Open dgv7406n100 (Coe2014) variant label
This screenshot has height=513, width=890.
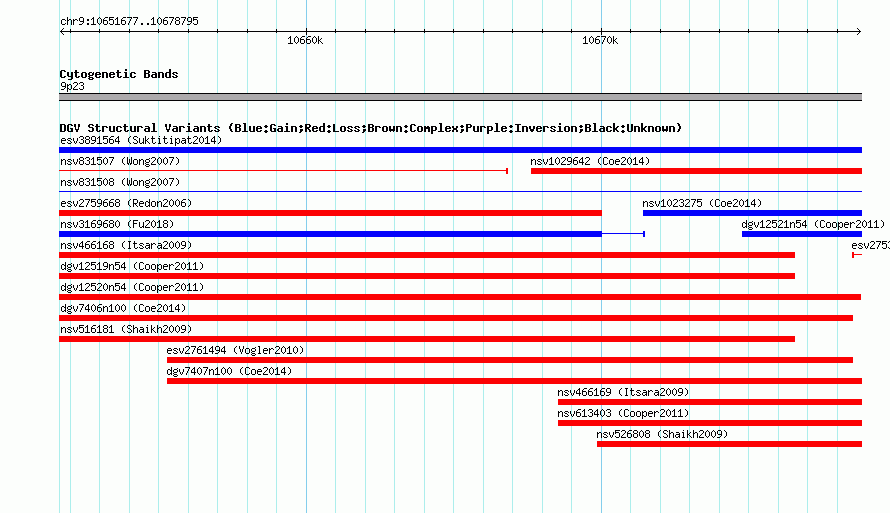click(123, 308)
